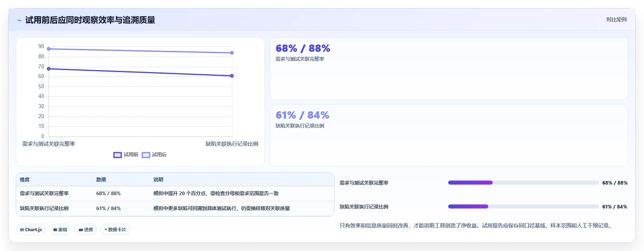Click the 68% / 88% stat card value
The height and width of the screenshot is (251, 644).
click(x=303, y=48)
